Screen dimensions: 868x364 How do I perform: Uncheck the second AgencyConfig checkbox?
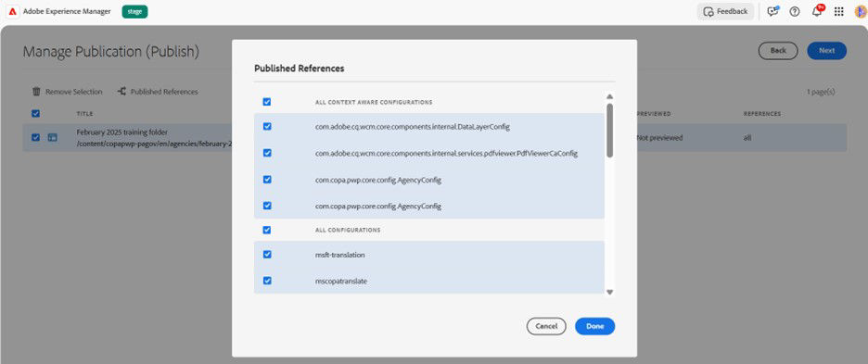(267, 206)
